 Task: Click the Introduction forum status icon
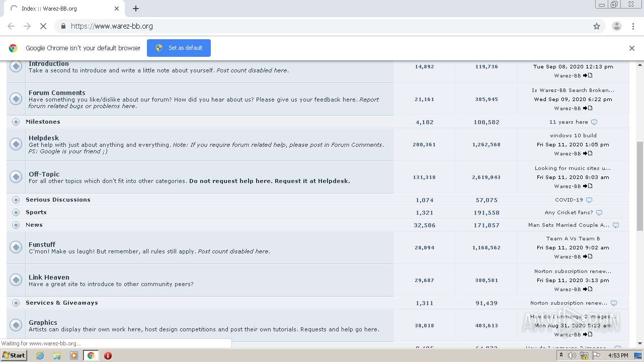click(x=16, y=66)
